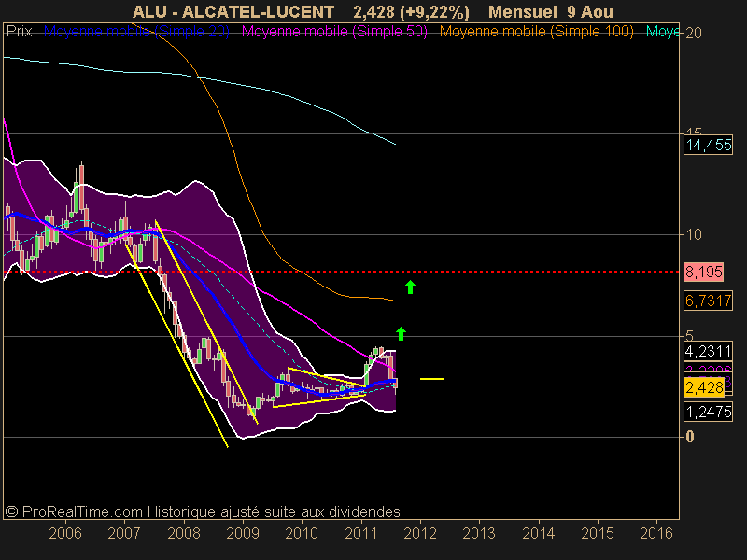The width and height of the screenshot is (747, 560).
Task: Select 'Moyenne mobile (Simple 100)' legend entry
Action: (536, 32)
